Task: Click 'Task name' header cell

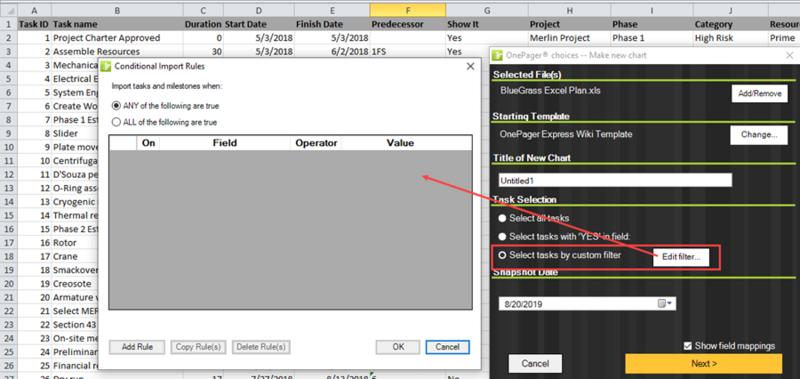Action: click(x=117, y=24)
